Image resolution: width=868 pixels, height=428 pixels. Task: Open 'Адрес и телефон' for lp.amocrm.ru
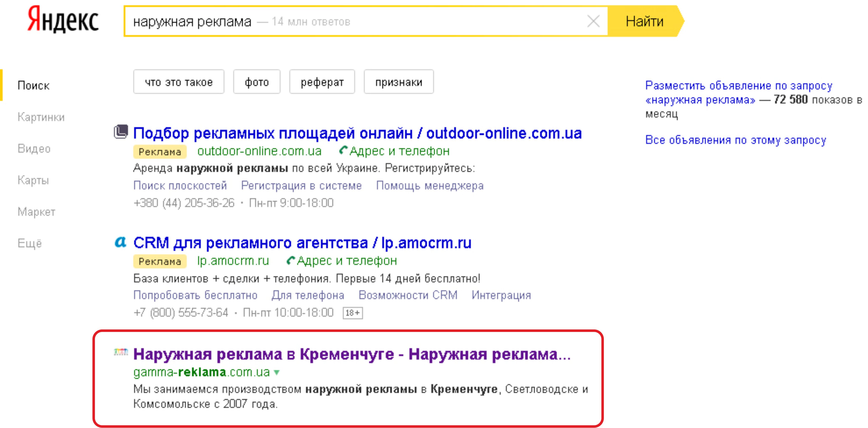pyautogui.click(x=347, y=260)
